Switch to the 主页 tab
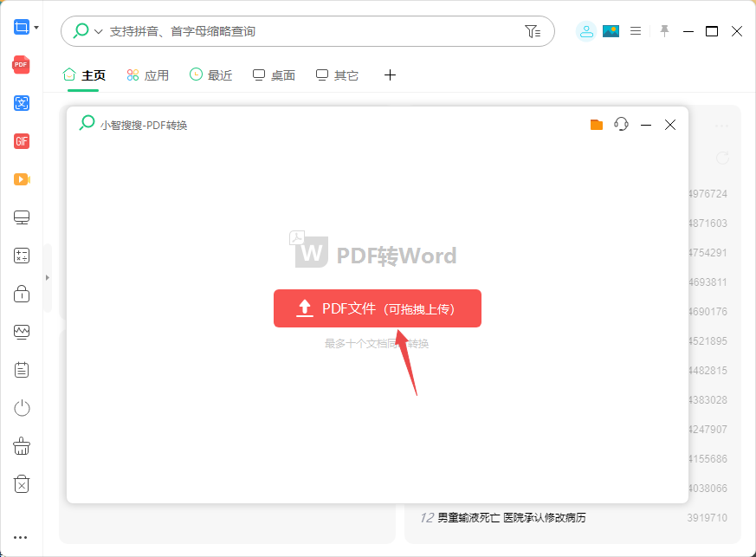Viewport: 756px width, 557px height. (84, 75)
